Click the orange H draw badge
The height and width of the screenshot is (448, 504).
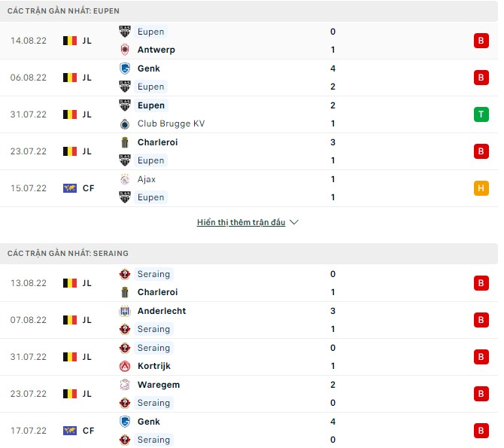pyautogui.click(x=481, y=188)
